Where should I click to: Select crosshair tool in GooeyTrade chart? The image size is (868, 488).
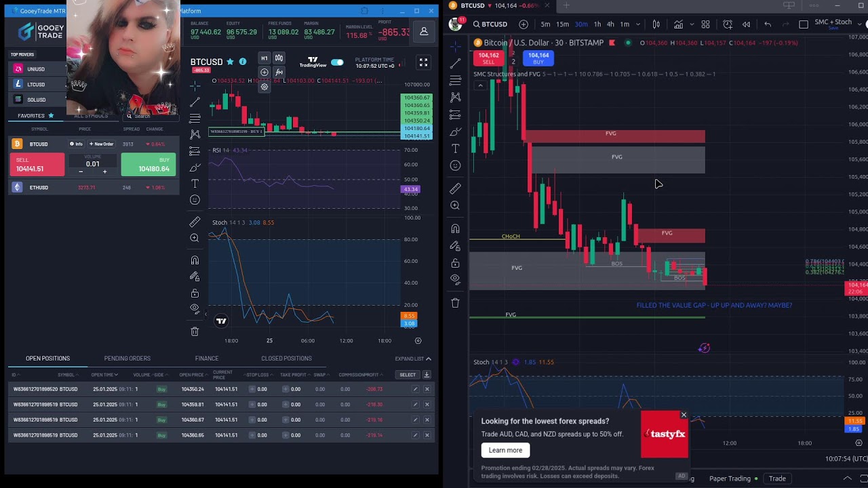pos(195,85)
